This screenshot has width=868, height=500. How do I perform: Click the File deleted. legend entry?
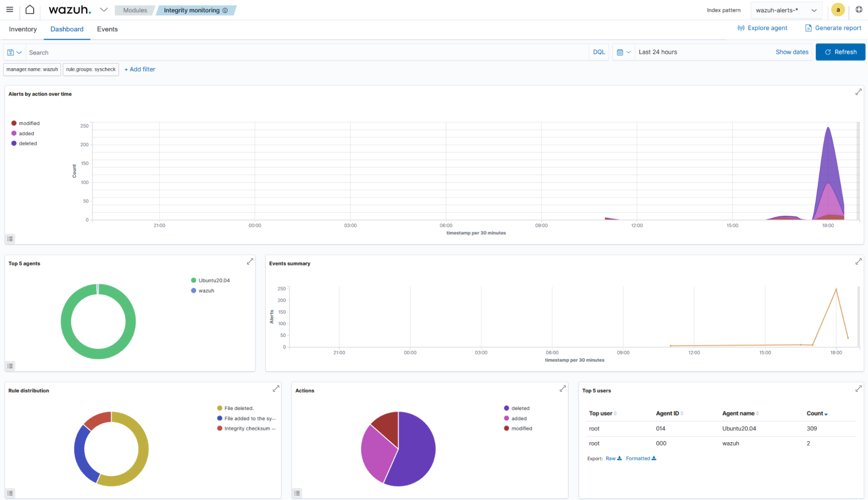click(x=235, y=408)
